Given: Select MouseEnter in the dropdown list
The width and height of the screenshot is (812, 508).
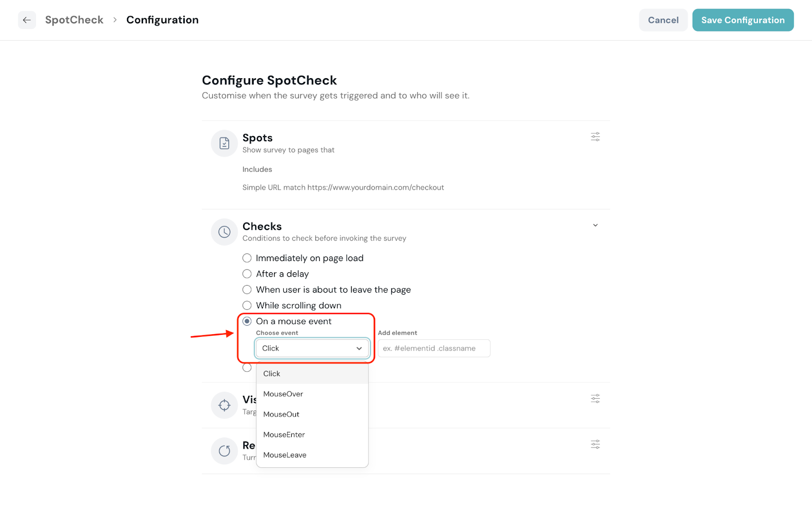Looking at the screenshot, I should tap(284, 435).
